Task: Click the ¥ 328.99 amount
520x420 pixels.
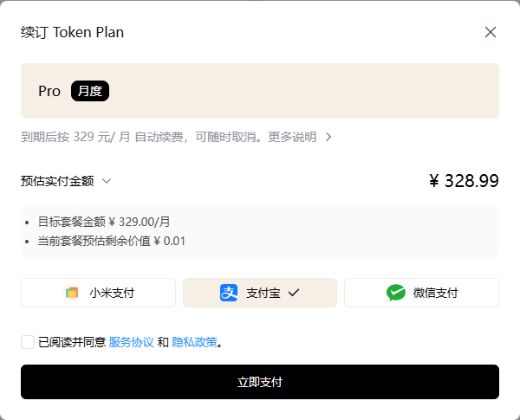Action: pos(464,181)
